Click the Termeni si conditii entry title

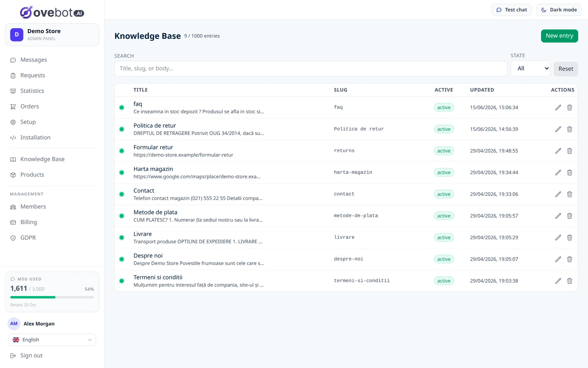click(158, 277)
